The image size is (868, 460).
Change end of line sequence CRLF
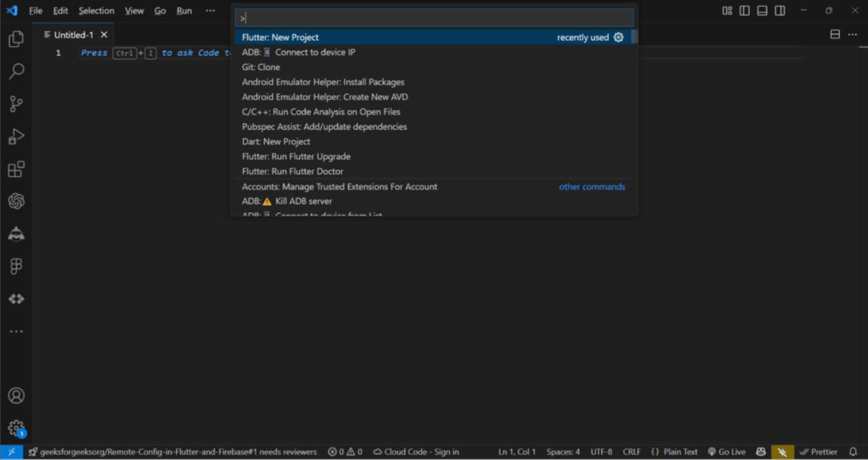pyautogui.click(x=631, y=452)
